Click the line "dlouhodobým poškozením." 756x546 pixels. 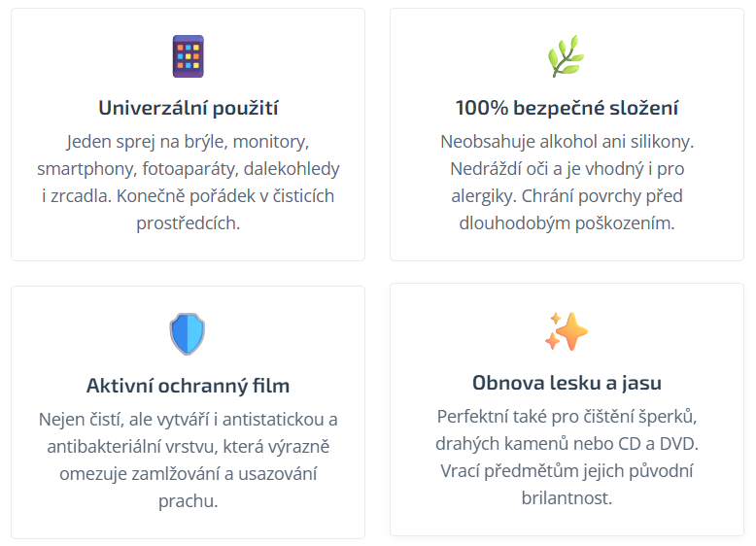[x=567, y=223]
